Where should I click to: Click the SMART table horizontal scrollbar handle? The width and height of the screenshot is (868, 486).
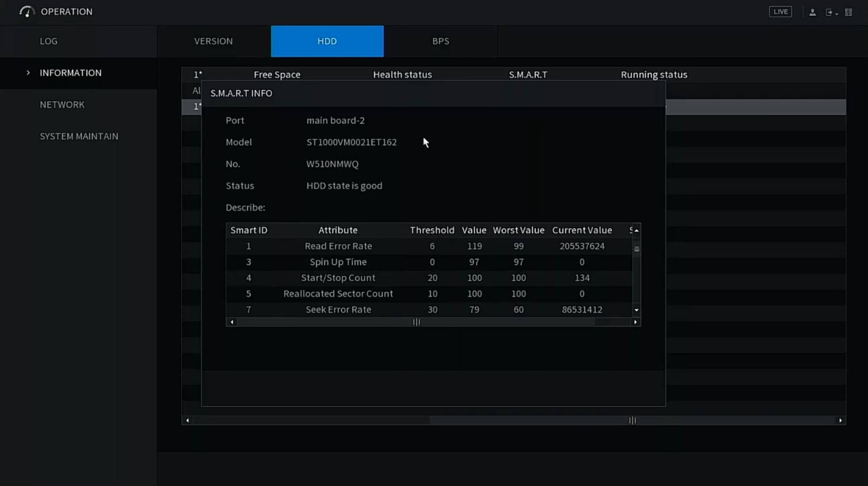(417, 322)
